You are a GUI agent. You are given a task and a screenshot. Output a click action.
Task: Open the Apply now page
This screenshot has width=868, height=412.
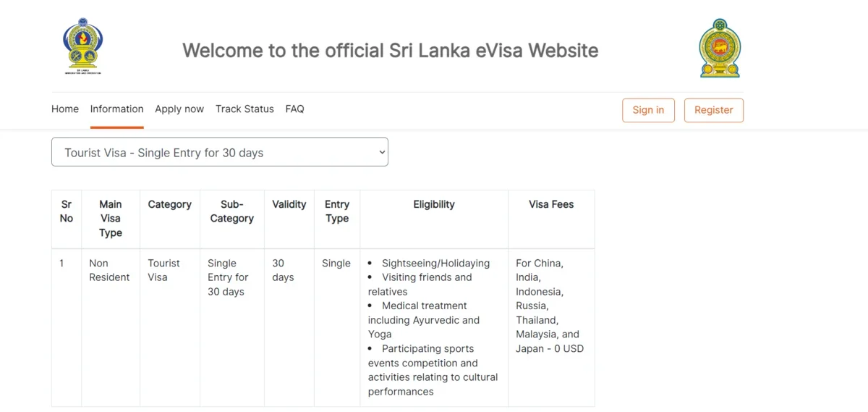[x=179, y=109]
